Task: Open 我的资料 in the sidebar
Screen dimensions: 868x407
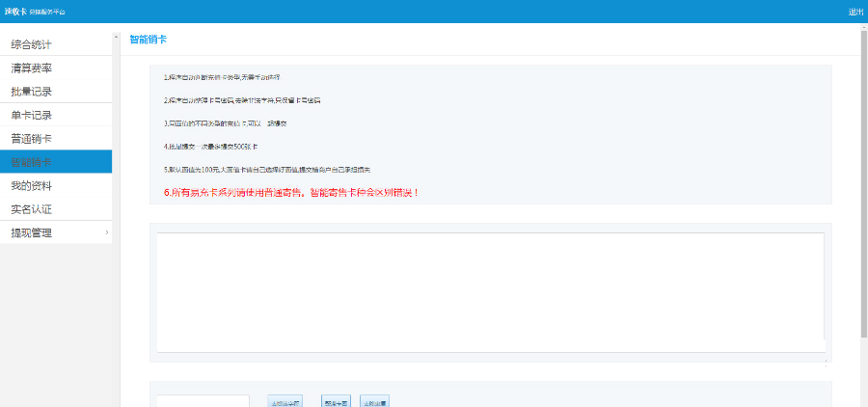Action: (x=31, y=185)
